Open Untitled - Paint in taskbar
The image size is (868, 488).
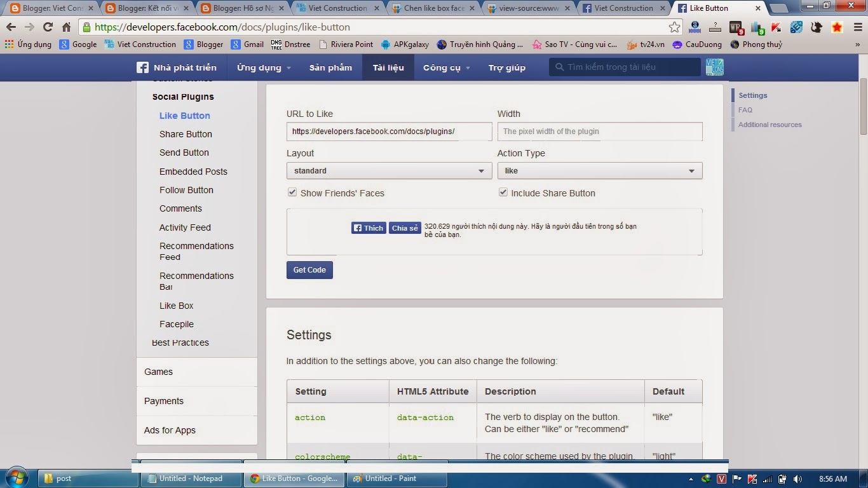pos(398,478)
